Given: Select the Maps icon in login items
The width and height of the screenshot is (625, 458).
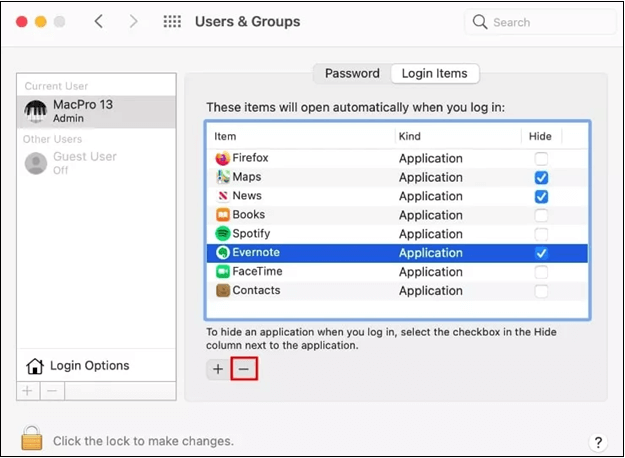Looking at the screenshot, I should tap(222, 177).
